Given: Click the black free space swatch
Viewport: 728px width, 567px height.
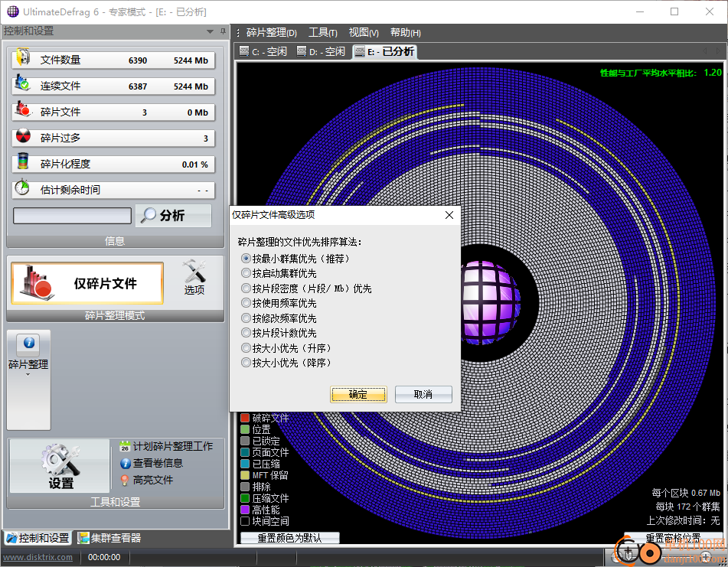Looking at the screenshot, I should [245, 521].
